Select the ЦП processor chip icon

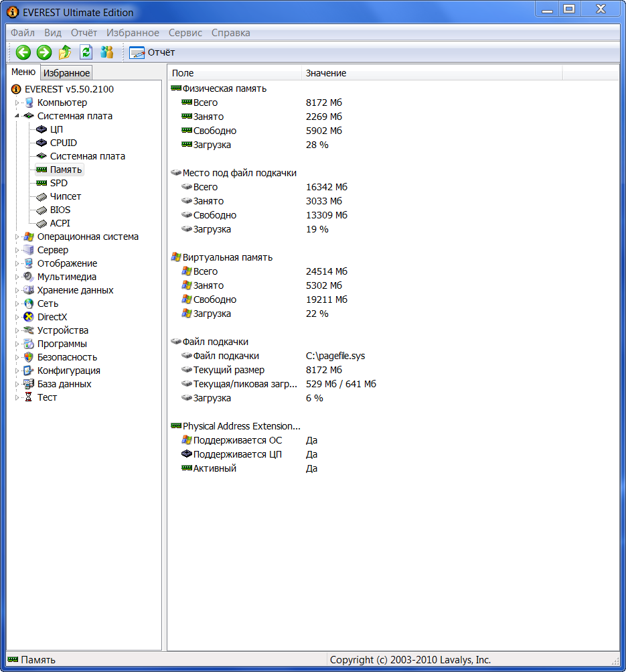coord(42,129)
